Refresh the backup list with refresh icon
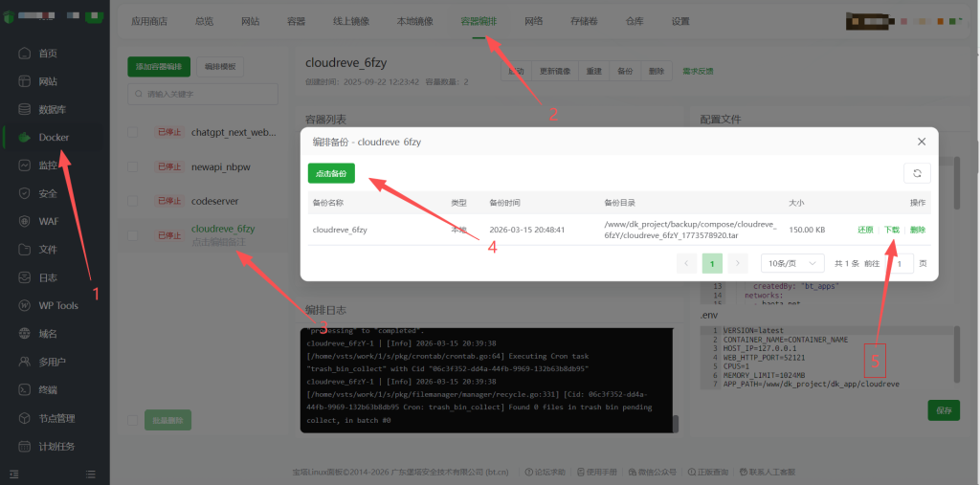 (917, 173)
